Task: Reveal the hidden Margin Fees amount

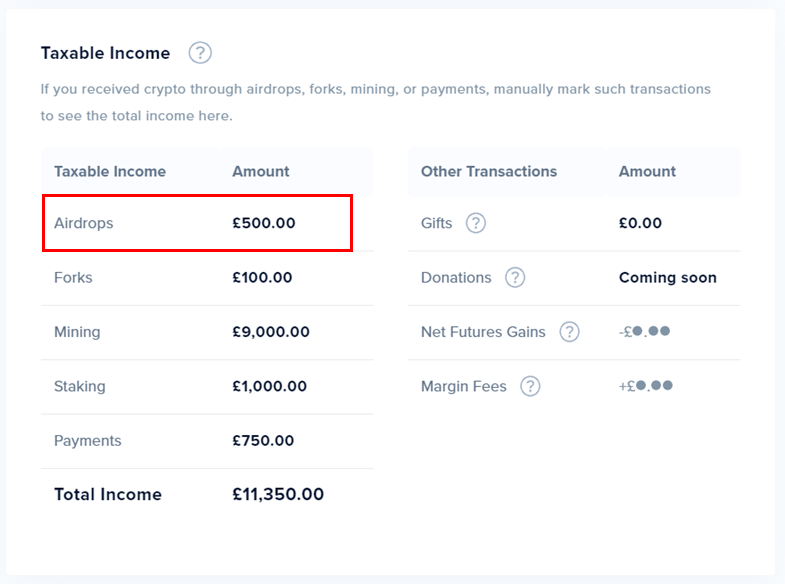Action: (x=646, y=386)
